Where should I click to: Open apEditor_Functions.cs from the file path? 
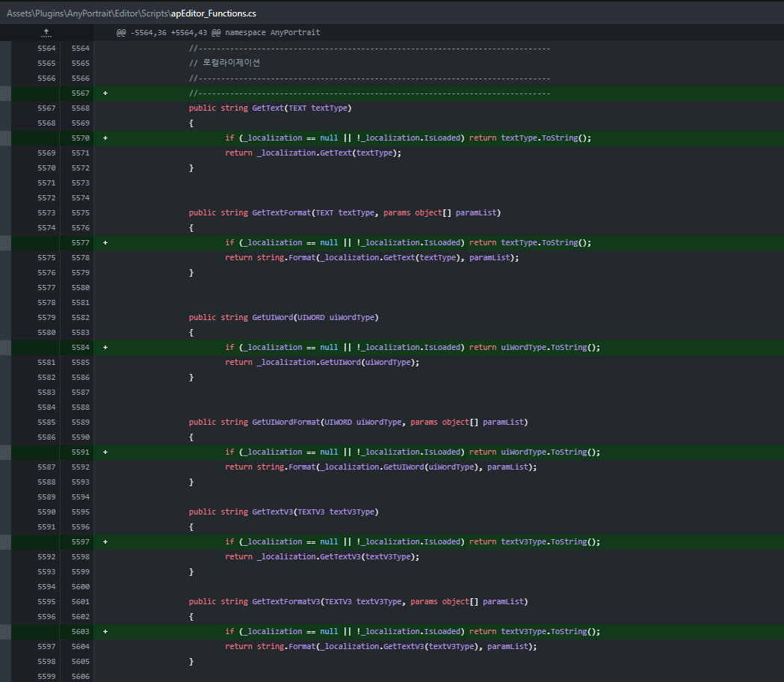pyautogui.click(x=214, y=13)
